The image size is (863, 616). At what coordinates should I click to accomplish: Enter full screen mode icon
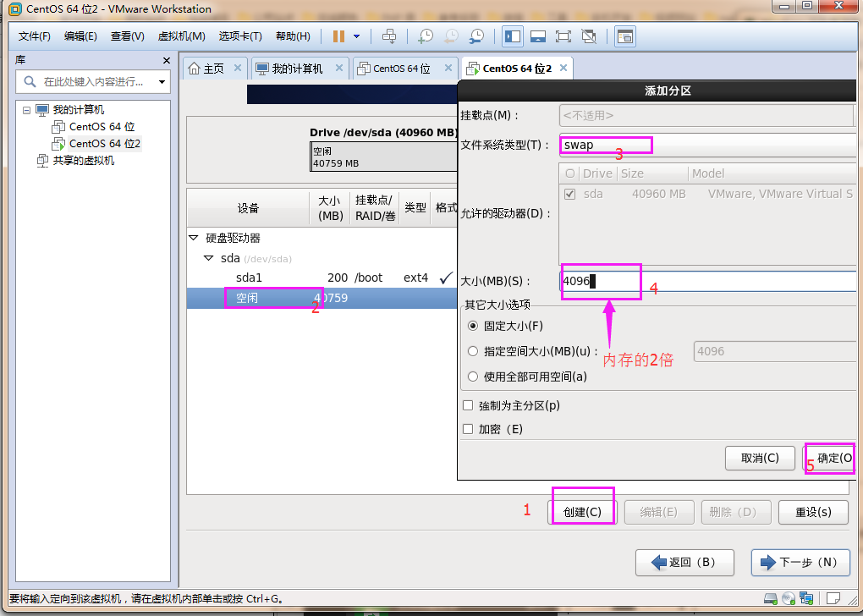click(x=563, y=36)
